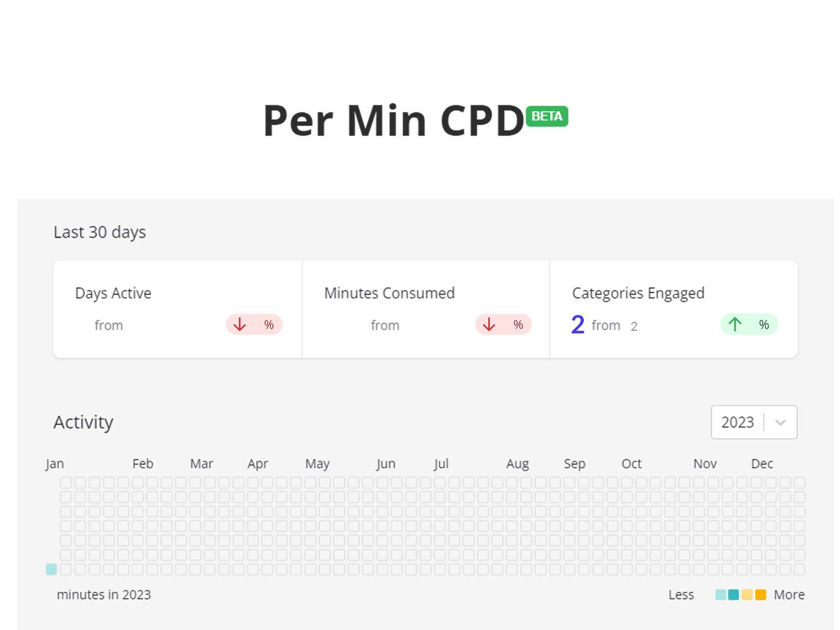Image resolution: width=840 pixels, height=630 pixels.
Task: Click the Days Active card title
Action: 113,293
